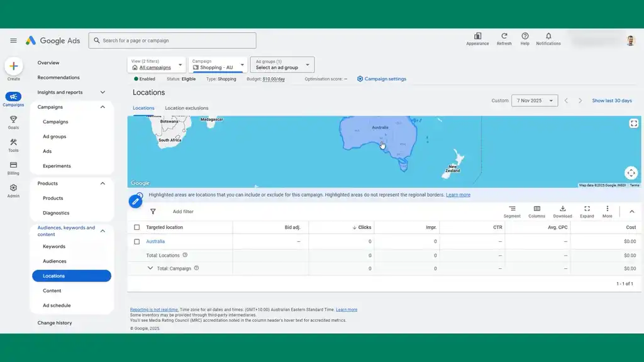Tick the checkbox beside Australia row
The height and width of the screenshot is (362, 644).
click(137, 241)
